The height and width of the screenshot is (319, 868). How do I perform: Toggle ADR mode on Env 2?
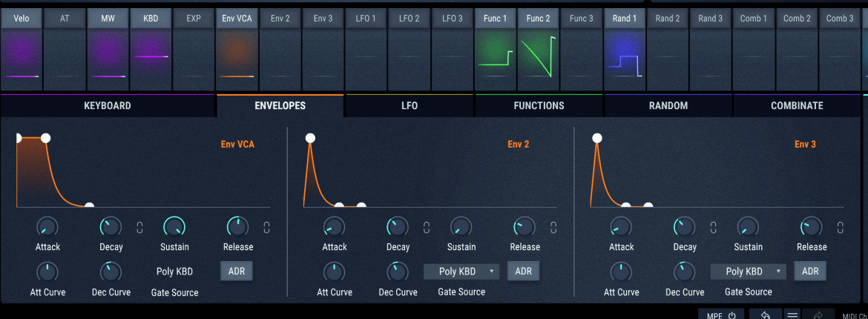click(x=523, y=271)
